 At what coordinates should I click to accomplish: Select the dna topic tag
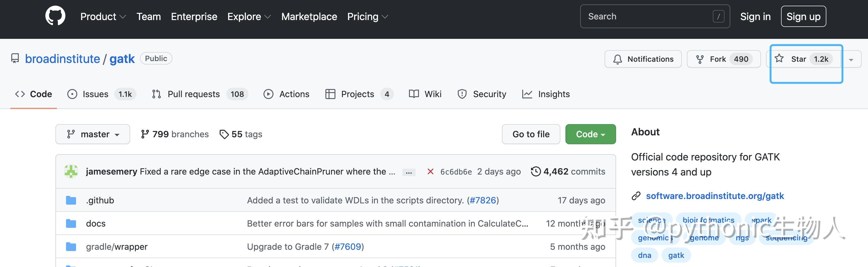coord(644,255)
